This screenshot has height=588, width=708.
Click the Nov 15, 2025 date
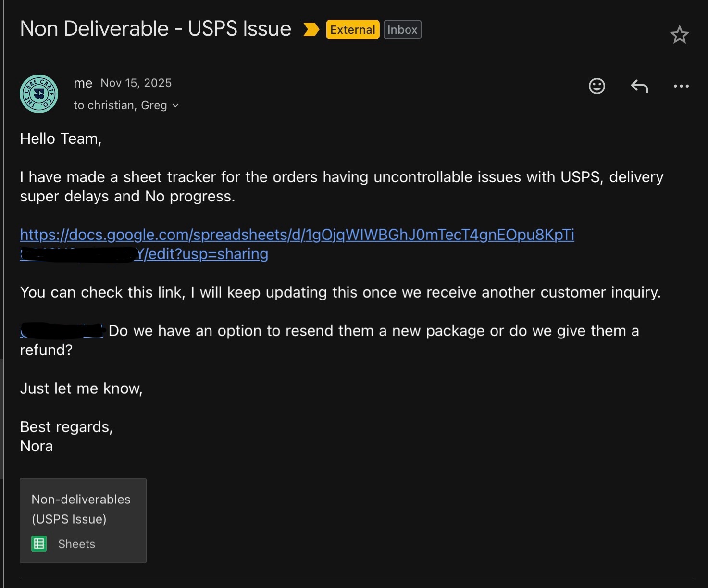pyautogui.click(x=136, y=83)
